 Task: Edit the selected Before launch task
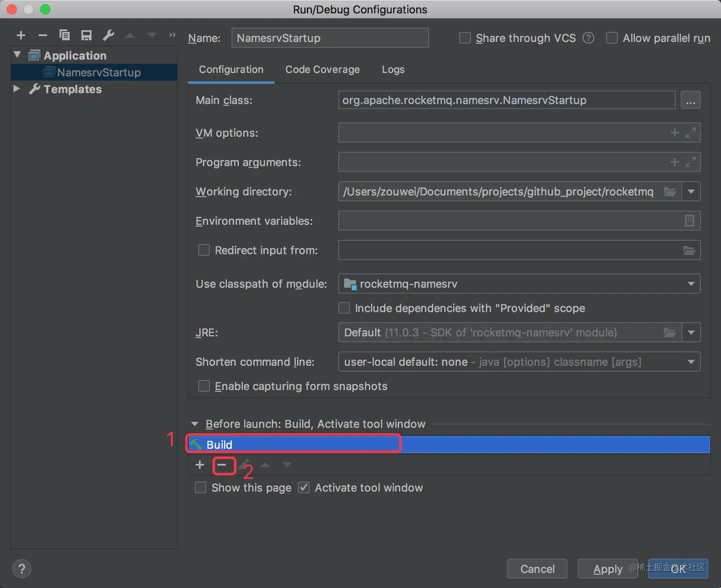pyautogui.click(x=244, y=465)
